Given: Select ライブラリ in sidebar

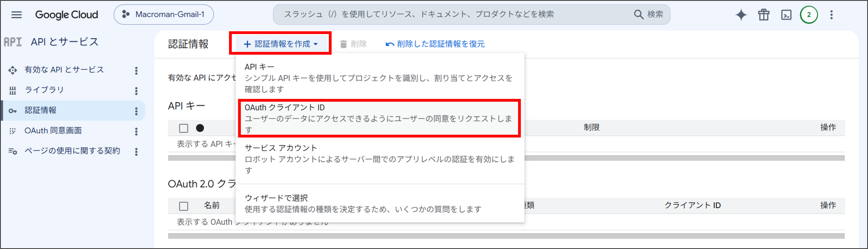Looking at the screenshot, I should [x=44, y=90].
